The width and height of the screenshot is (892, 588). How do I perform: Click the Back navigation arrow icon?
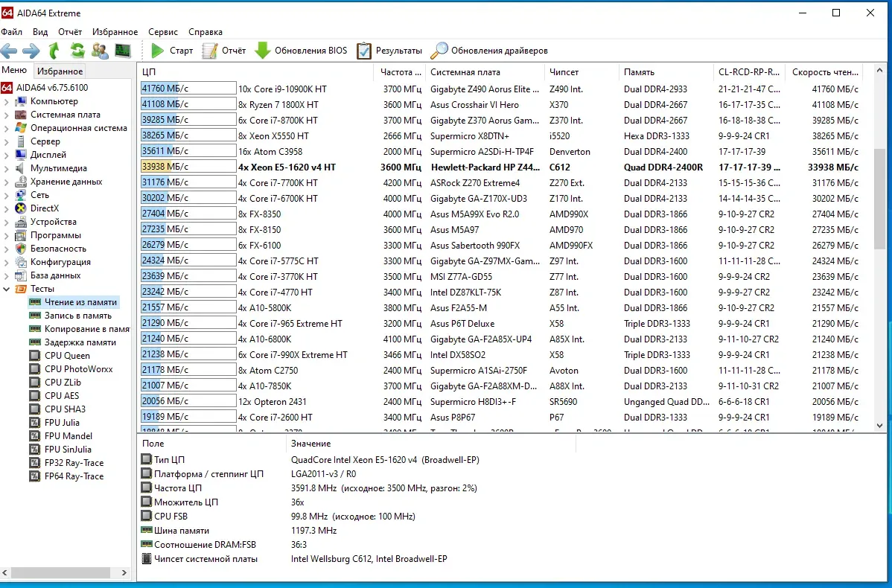[x=9, y=51]
